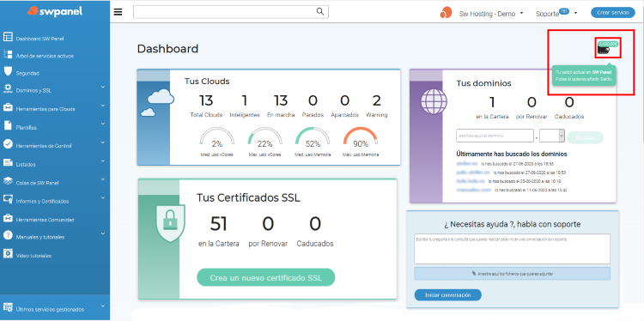Click the Iniciar conversación button
This screenshot has height=321, width=644.
447,294
